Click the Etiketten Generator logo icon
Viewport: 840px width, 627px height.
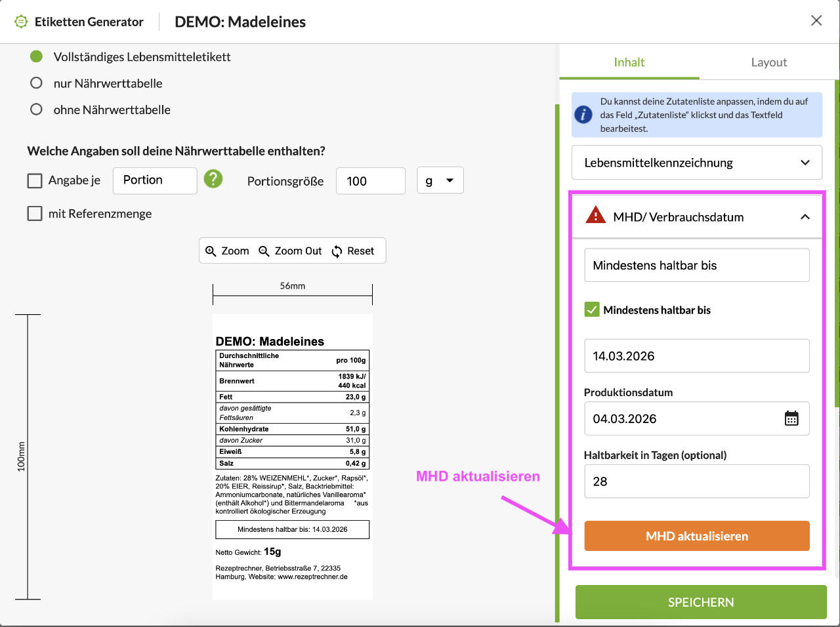pyautogui.click(x=21, y=22)
